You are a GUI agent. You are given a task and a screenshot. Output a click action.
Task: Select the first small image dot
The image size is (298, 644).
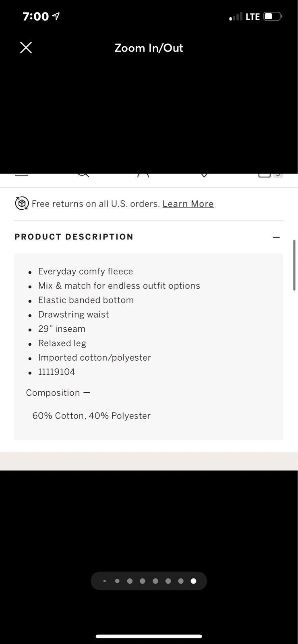(x=105, y=581)
